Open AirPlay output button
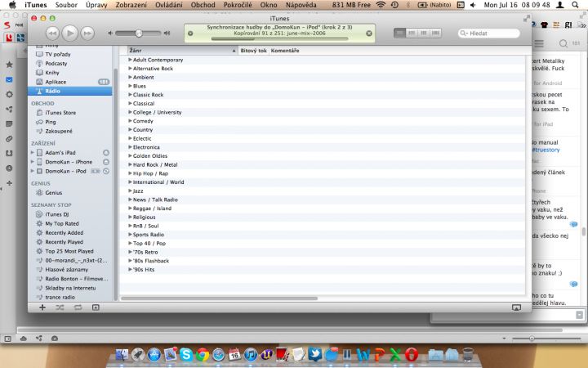 (x=516, y=307)
